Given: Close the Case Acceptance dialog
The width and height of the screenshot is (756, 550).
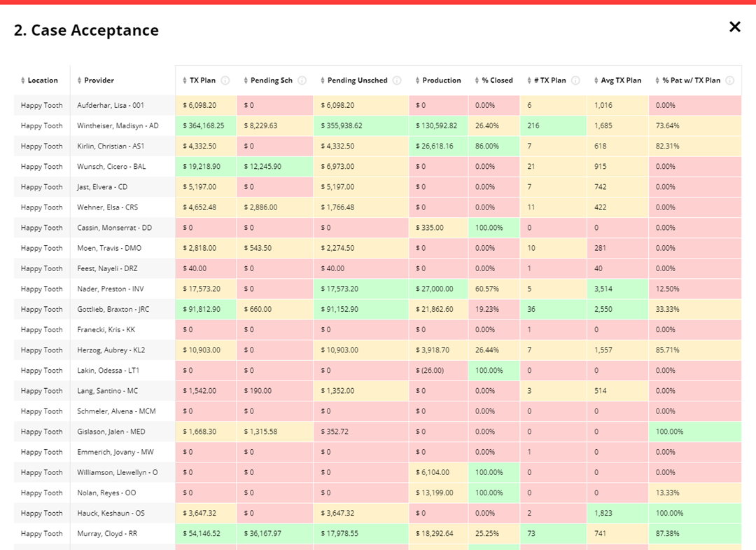Looking at the screenshot, I should click(734, 27).
